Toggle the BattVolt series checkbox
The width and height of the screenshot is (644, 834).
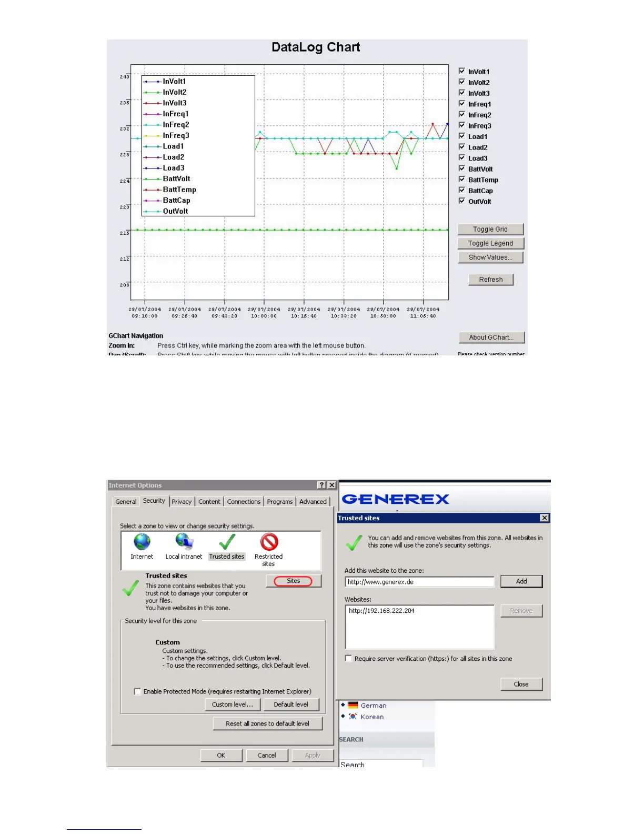462,168
